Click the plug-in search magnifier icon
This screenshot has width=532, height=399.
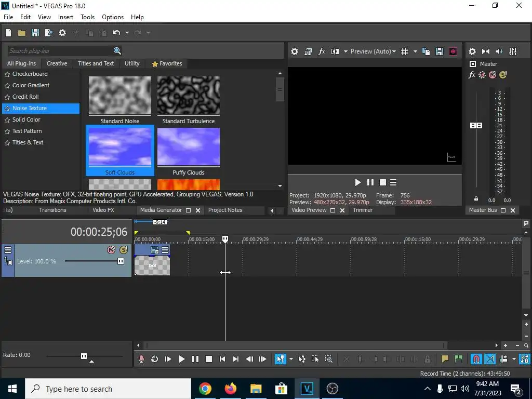pyautogui.click(x=117, y=51)
